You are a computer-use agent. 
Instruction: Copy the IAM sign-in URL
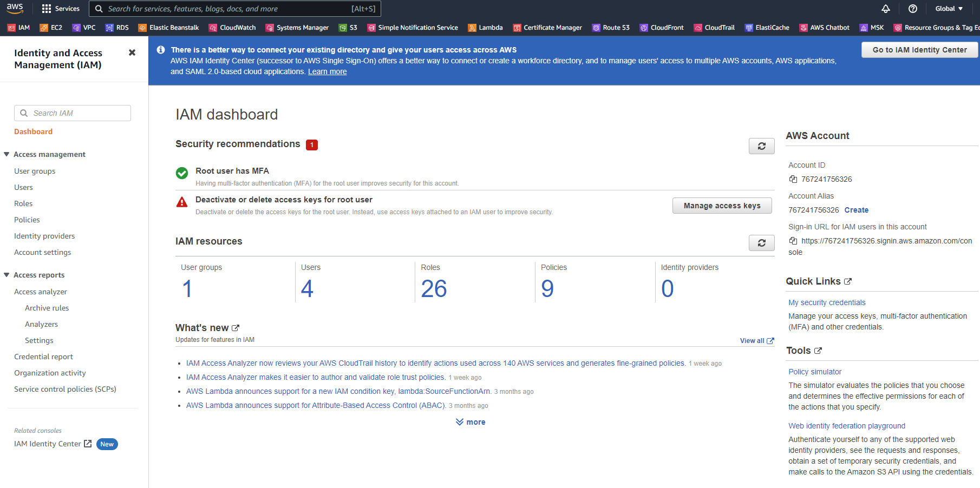793,241
